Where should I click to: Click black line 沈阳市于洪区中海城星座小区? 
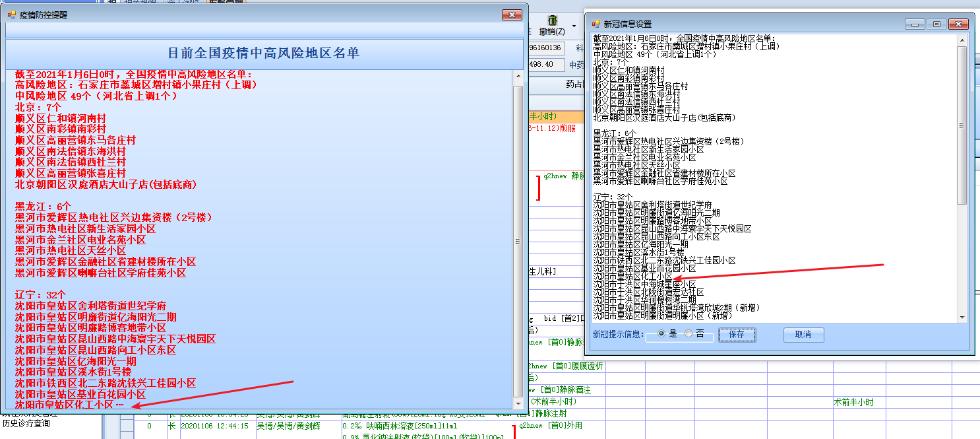click(x=644, y=285)
